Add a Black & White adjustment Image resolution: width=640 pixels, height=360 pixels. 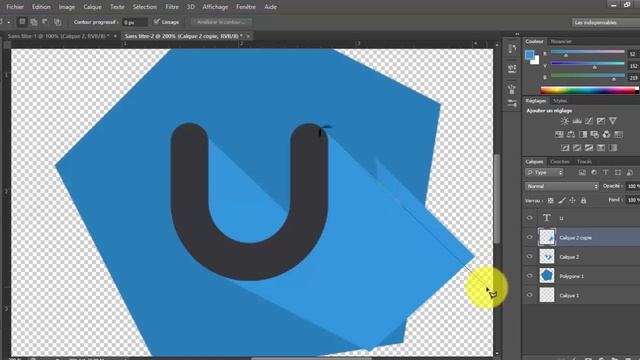point(583,134)
